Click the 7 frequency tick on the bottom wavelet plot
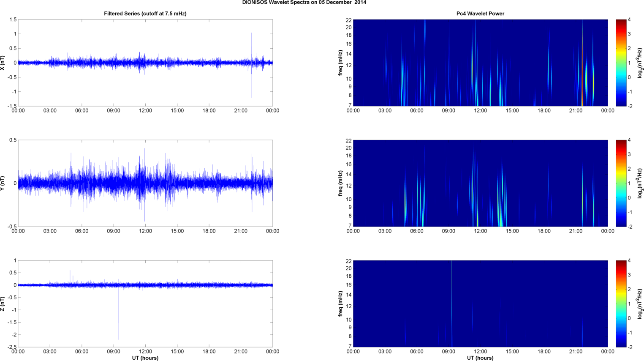 coord(350,346)
